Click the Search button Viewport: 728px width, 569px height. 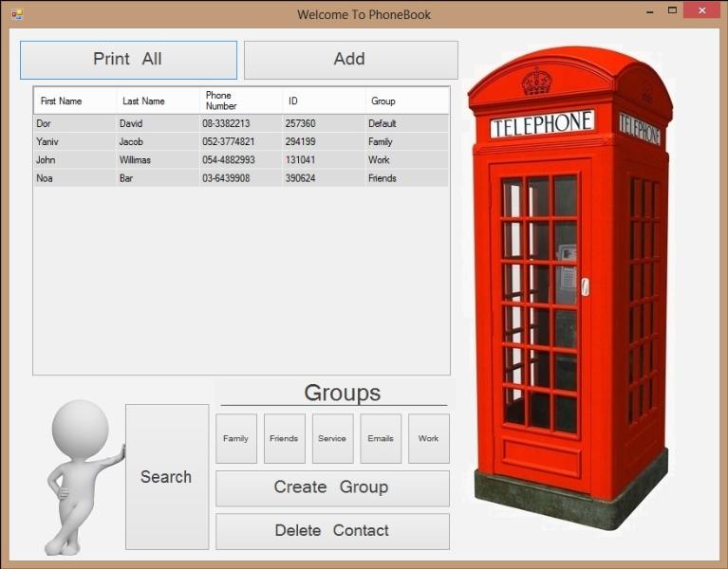click(x=167, y=477)
